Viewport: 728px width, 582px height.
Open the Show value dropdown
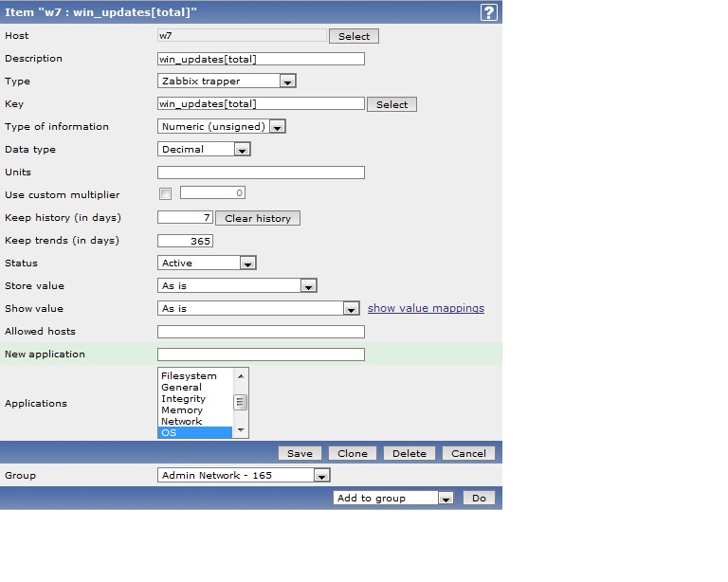click(x=258, y=308)
